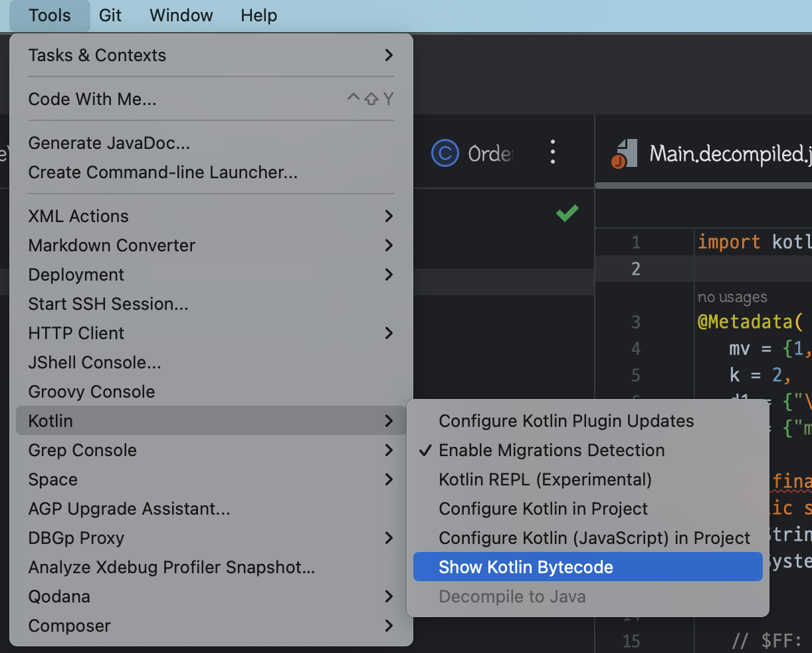Click line number 15 in the gutter
812x653 pixels.
coord(631,641)
